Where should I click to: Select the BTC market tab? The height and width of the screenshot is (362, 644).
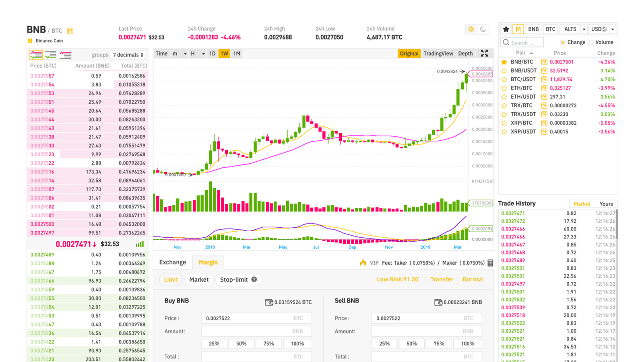click(550, 29)
